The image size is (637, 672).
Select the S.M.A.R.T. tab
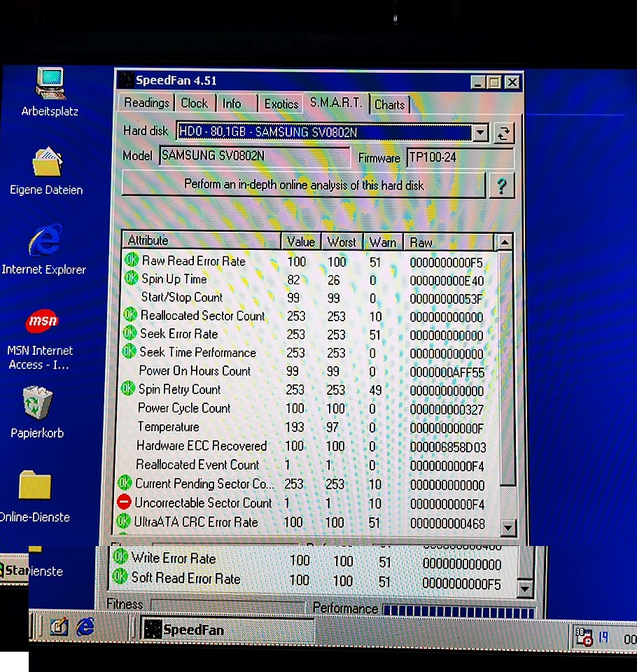[337, 103]
